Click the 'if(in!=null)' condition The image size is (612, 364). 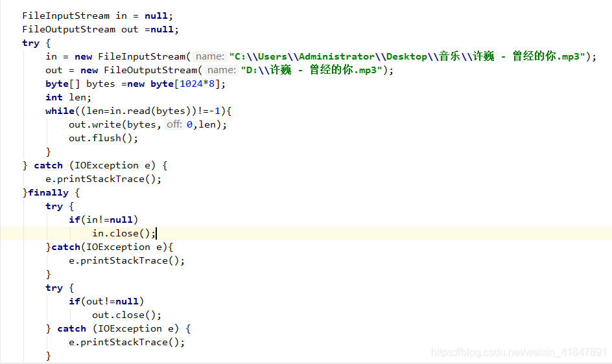tap(104, 220)
